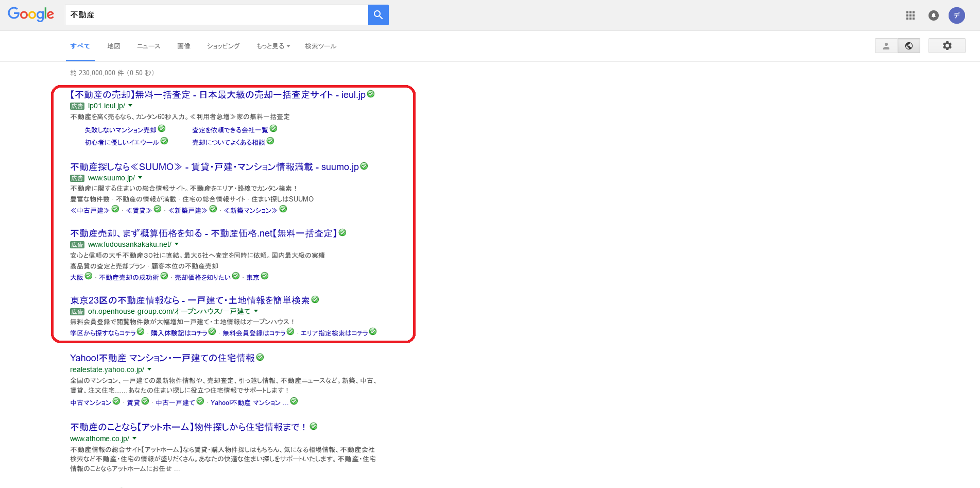Open 検索ツール search tools

click(321, 46)
